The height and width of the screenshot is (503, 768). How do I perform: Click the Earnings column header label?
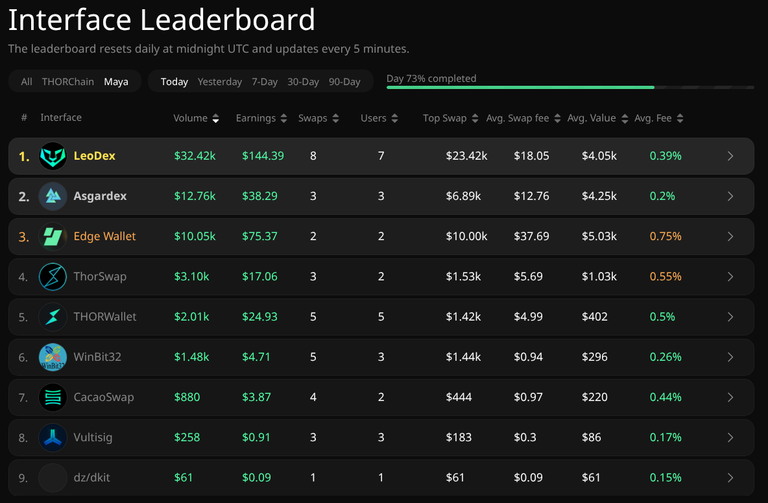pos(256,118)
